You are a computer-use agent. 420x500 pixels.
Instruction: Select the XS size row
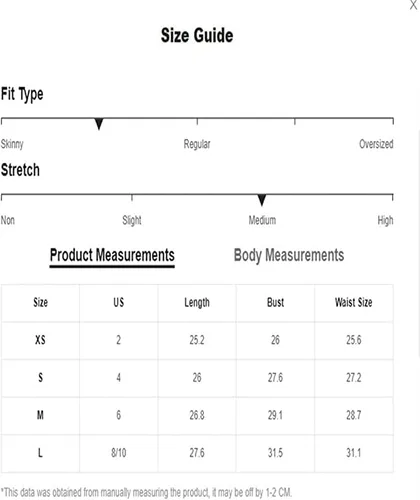point(197,340)
